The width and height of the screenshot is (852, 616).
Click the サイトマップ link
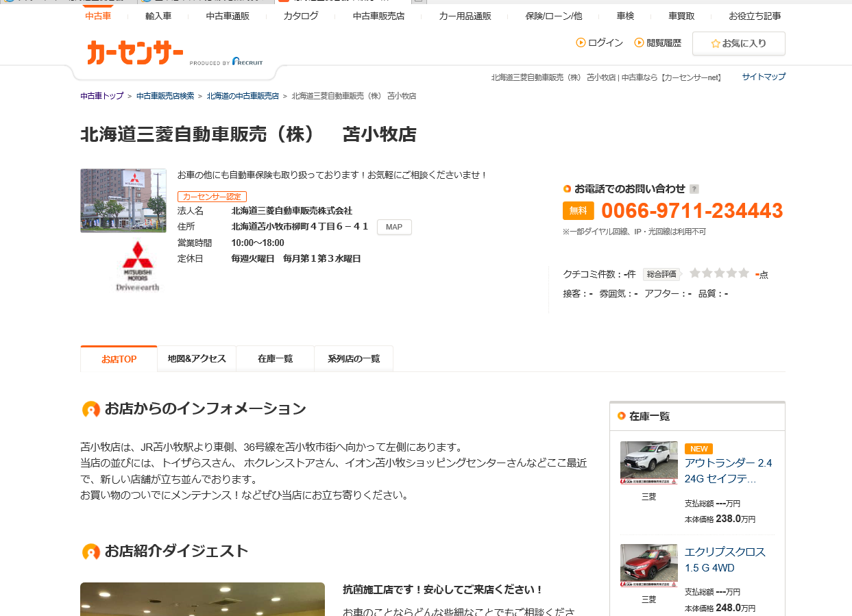[x=763, y=77]
